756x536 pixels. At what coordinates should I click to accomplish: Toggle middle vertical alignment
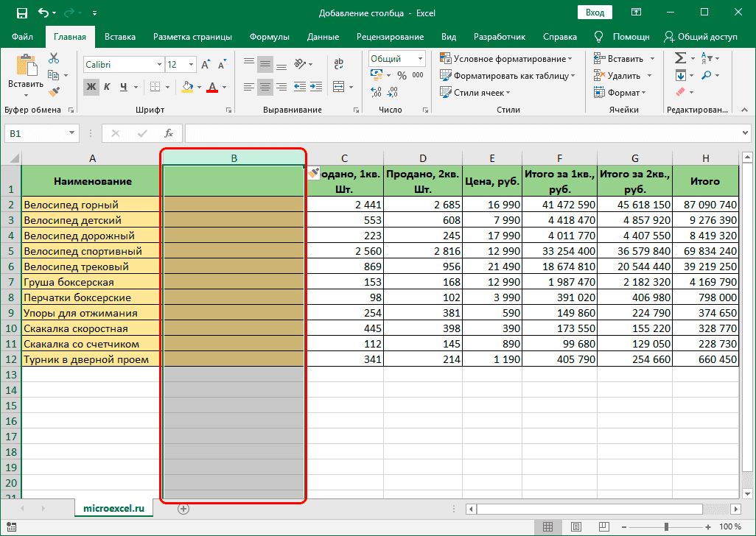(264, 63)
